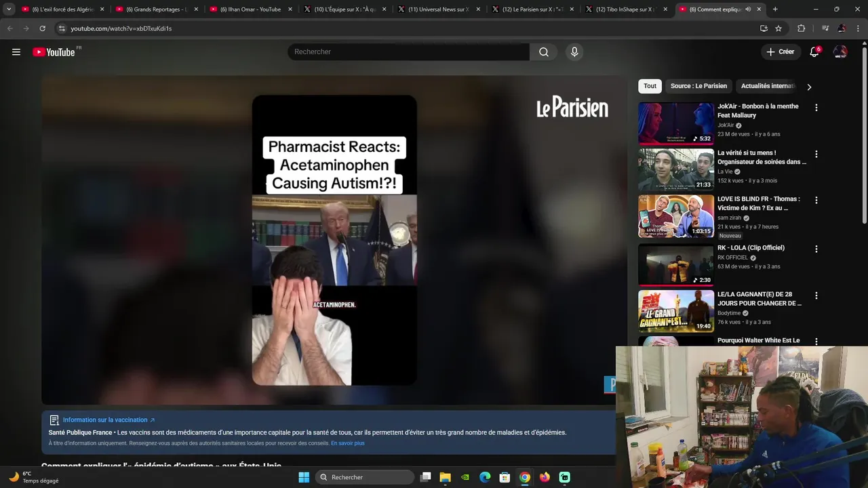Open options for RK - LOLA video

(x=816, y=249)
